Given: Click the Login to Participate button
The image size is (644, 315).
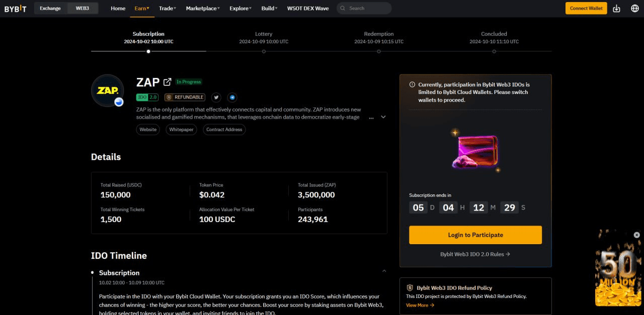Looking at the screenshot, I should tap(475, 235).
